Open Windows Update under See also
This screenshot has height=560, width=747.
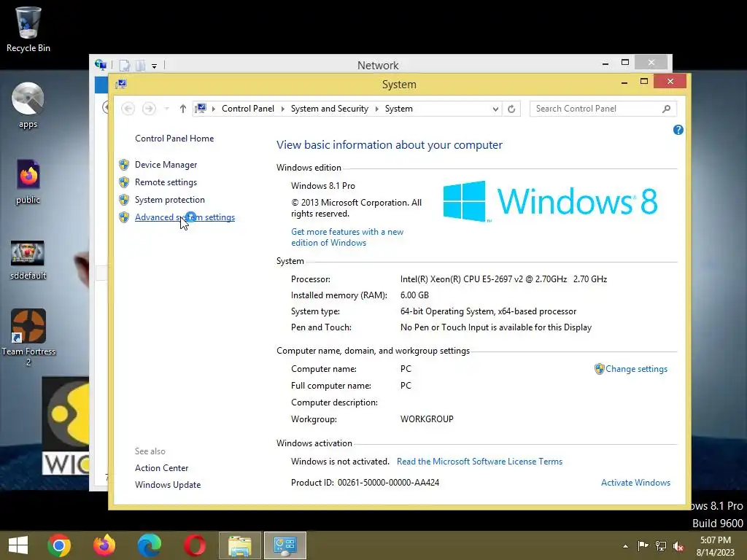[x=168, y=485]
